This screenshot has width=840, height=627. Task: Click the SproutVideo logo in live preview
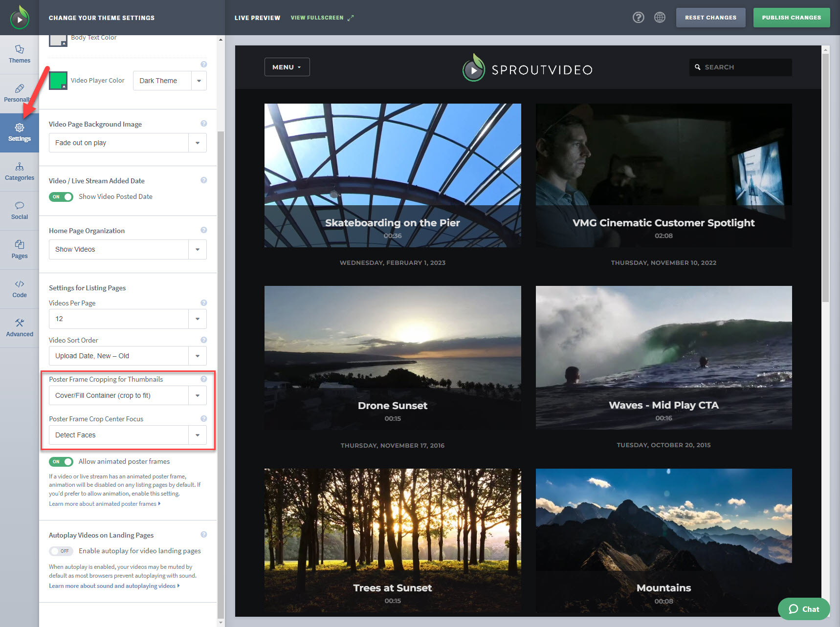click(x=528, y=68)
